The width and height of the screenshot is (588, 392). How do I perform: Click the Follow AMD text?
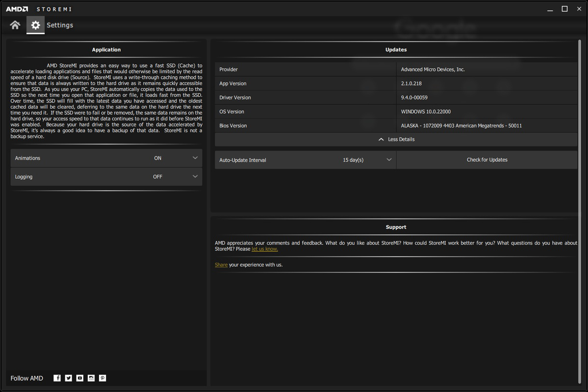click(26, 378)
